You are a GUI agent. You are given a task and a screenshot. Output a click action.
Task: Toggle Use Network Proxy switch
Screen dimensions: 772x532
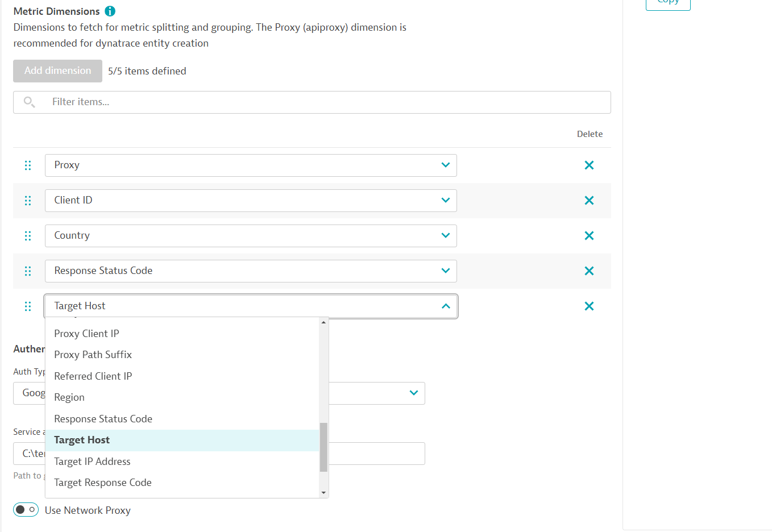pyautogui.click(x=26, y=510)
